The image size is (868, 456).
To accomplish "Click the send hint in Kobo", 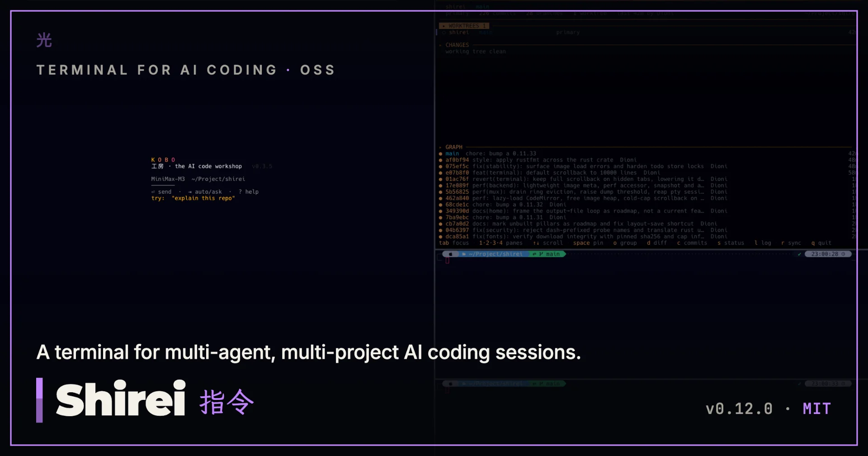I will [x=161, y=192].
